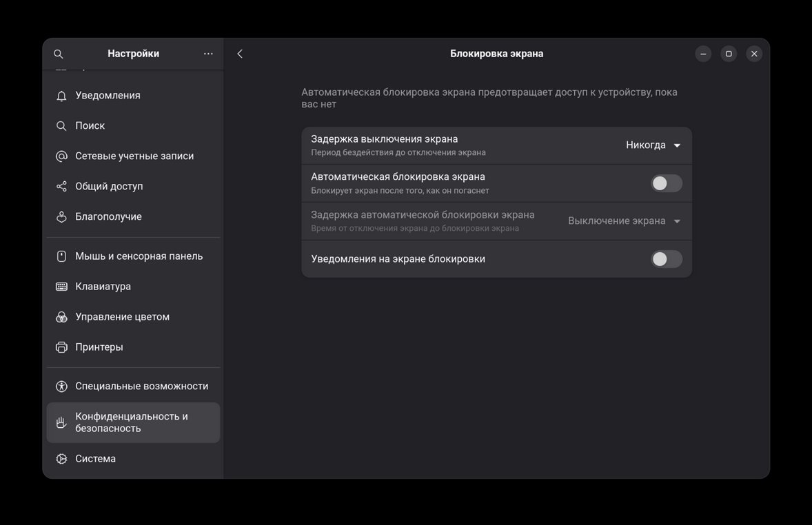Select Конфиденциальность и безопасность highlighted item
The height and width of the screenshot is (525, 812).
tap(133, 422)
